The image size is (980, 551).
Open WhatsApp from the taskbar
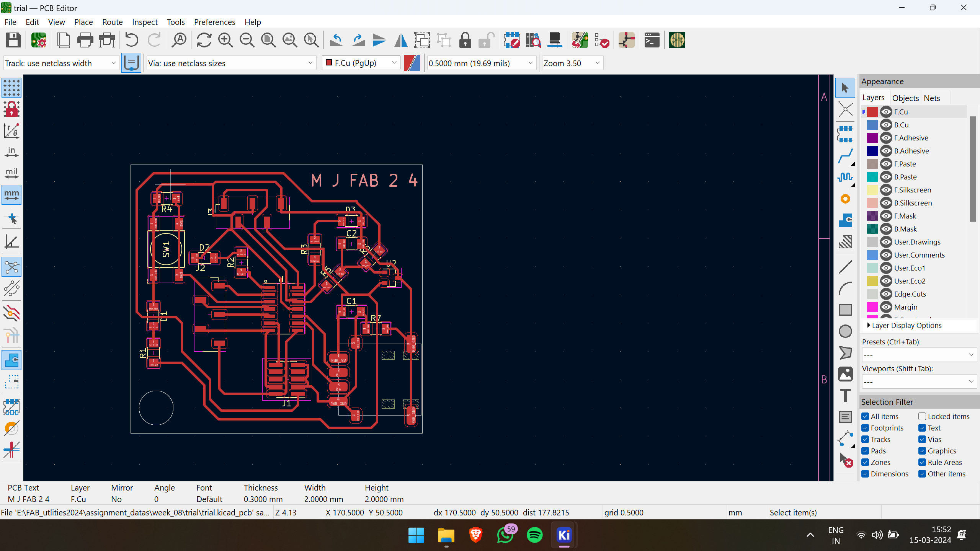coord(505,535)
